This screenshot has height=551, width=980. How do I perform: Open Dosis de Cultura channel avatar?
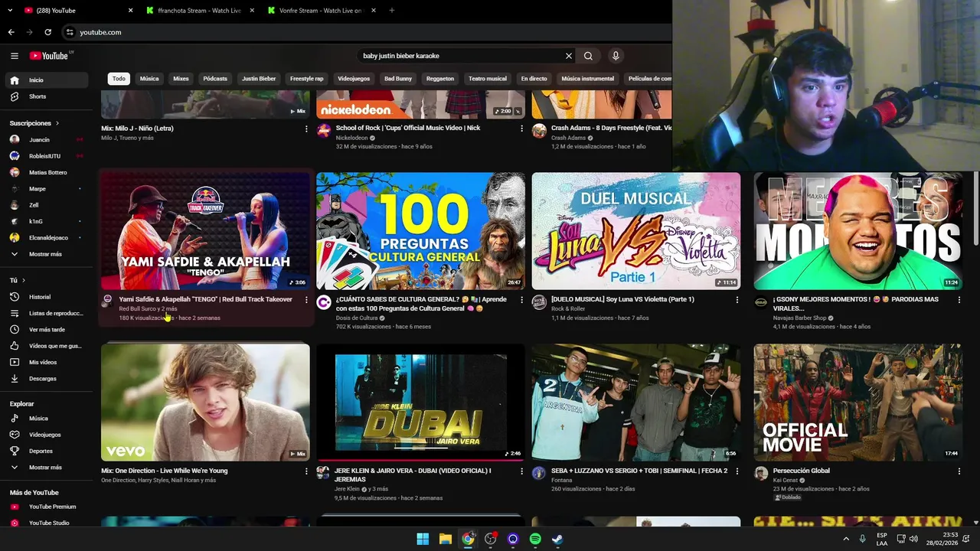pos(323,302)
